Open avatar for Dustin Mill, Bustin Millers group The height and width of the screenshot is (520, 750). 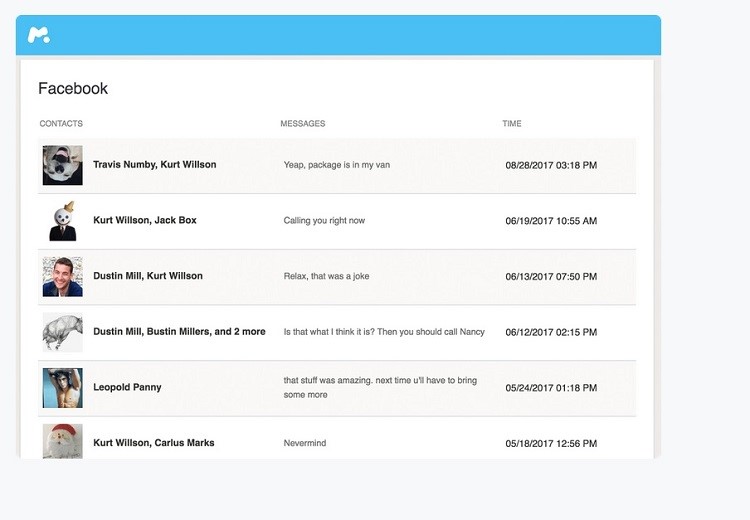coord(63,332)
